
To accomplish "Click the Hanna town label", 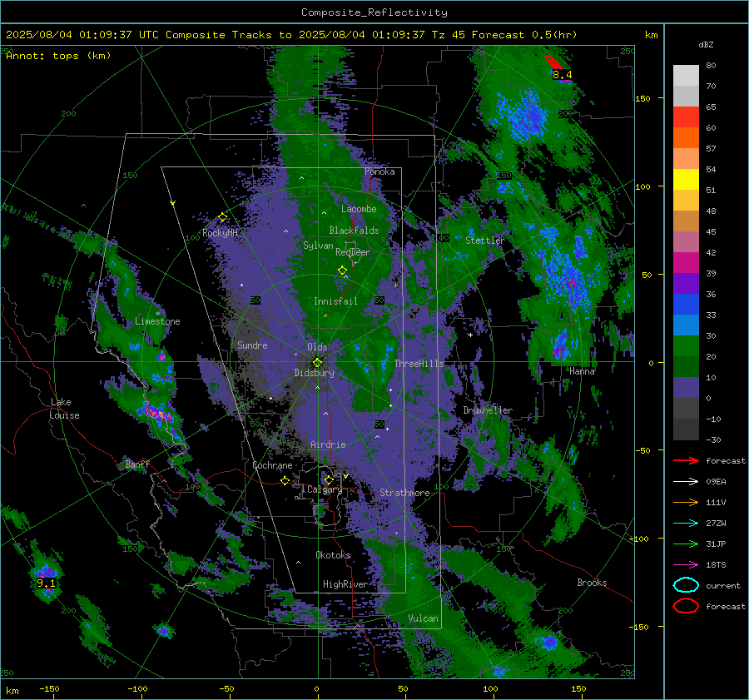I will pyautogui.click(x=582, y=371).
